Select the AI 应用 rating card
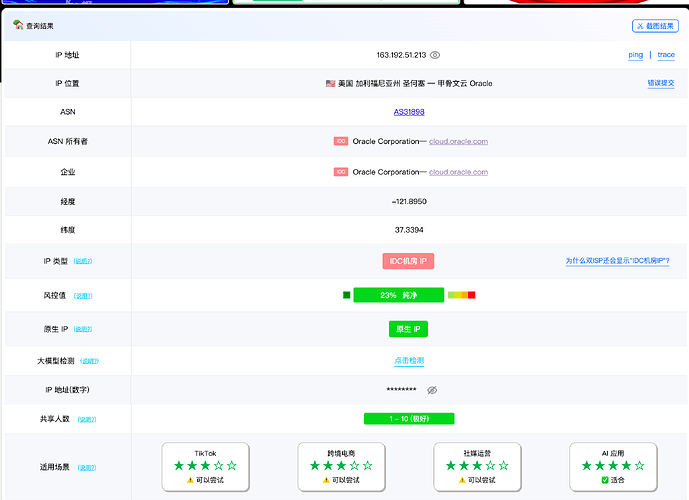Screen dimensions: 689x500 tap(613, 467)
